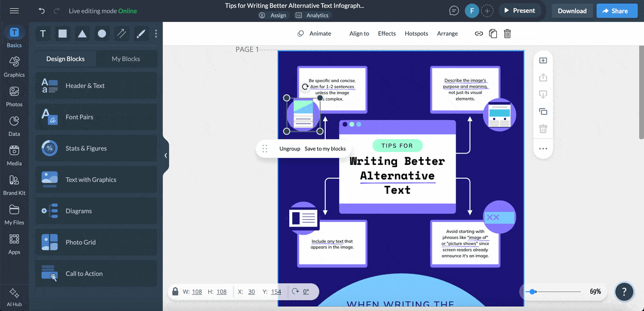
Task: Open the Align to dropdown
Action: coord(359,33)
